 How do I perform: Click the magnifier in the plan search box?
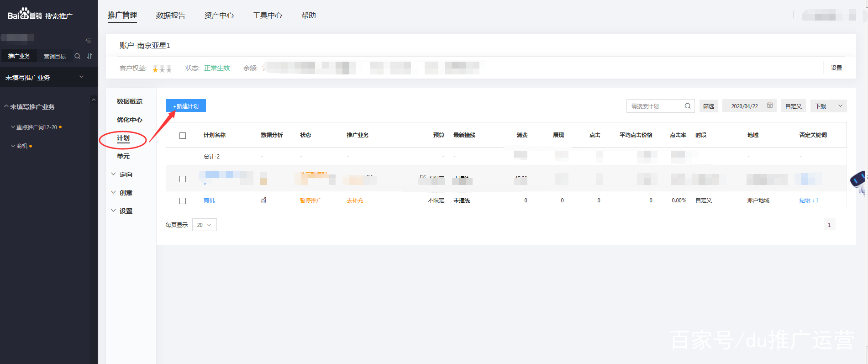coord(688,106)
